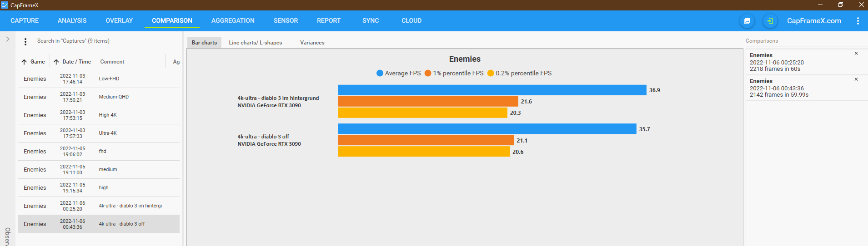Open the screenshot button in header
868x246 pixels.
[x=747, y=21]
